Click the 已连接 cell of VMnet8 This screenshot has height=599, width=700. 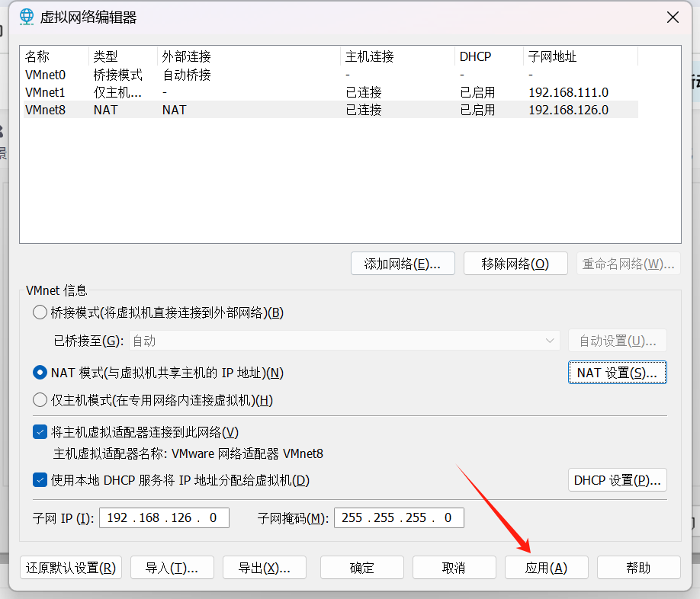tap(364, 110)
